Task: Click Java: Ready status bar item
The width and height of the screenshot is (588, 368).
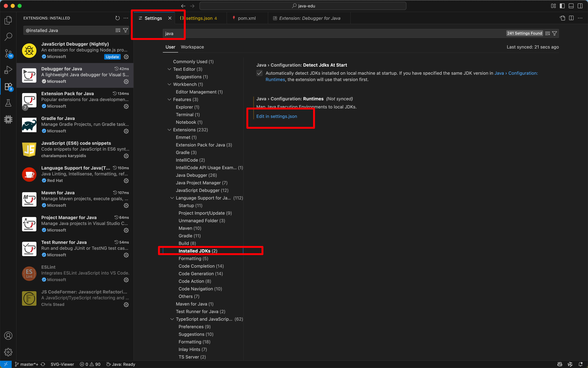Action: pyautogui.click(x=121, y=364)
